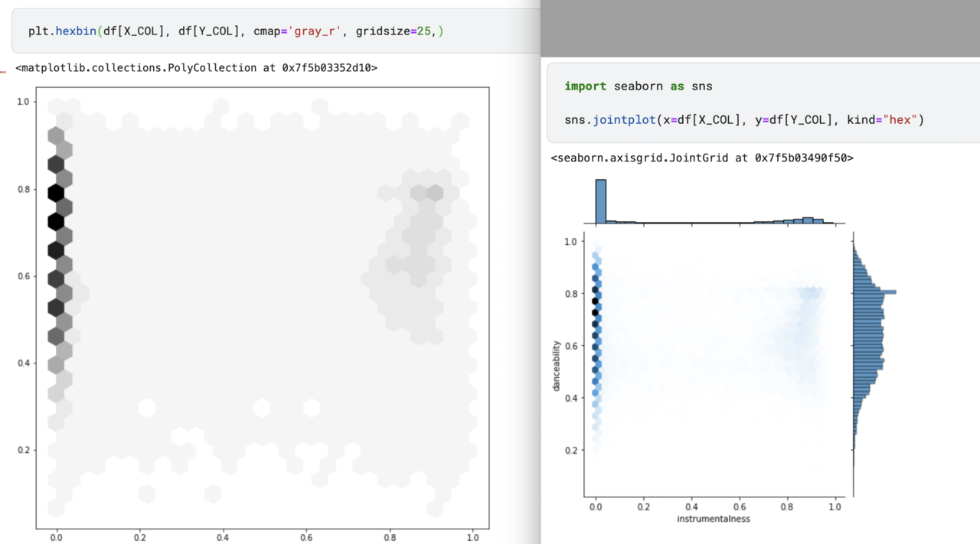Click the as keyword in the import statement
This screenshot has height=544, width=980.
click(676, 86)
